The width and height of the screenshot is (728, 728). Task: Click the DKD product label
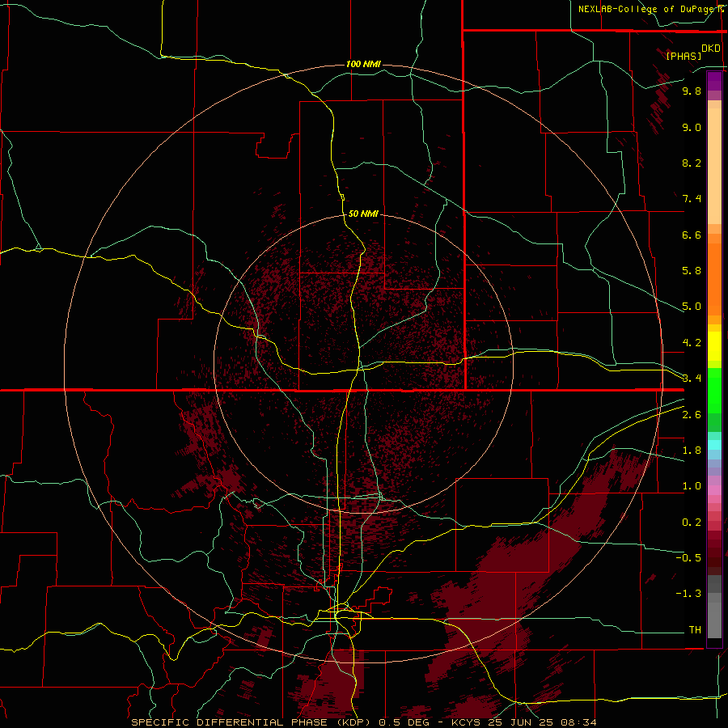click(x=711, y=49)
